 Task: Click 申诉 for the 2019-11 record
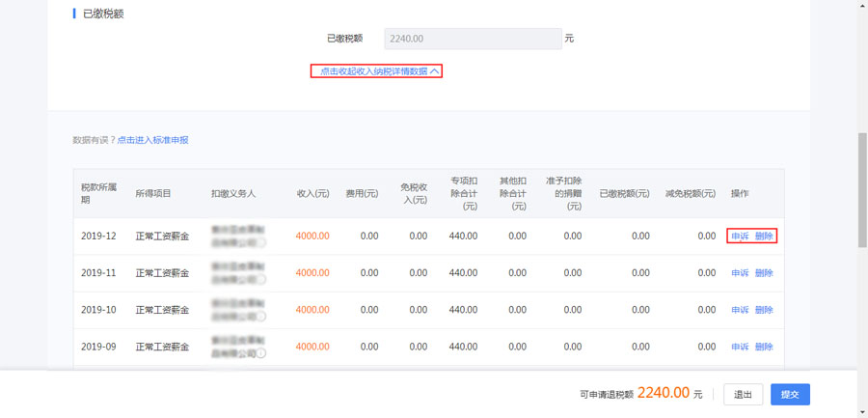coord(740,273)
